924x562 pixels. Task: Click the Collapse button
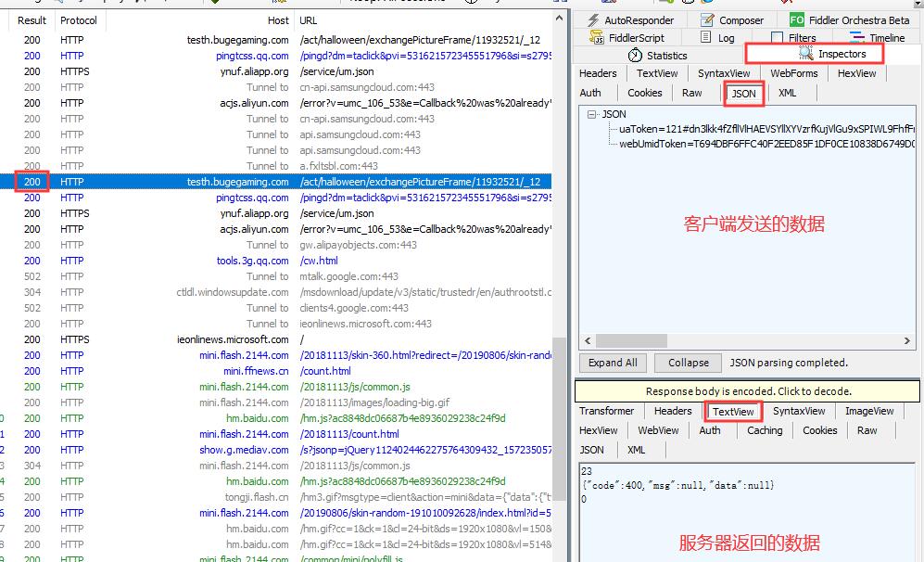689,363
